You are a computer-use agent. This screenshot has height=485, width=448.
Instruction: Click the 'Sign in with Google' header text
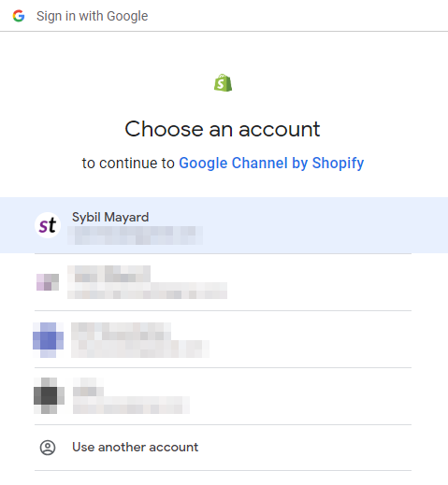click(x=92, y=16)
